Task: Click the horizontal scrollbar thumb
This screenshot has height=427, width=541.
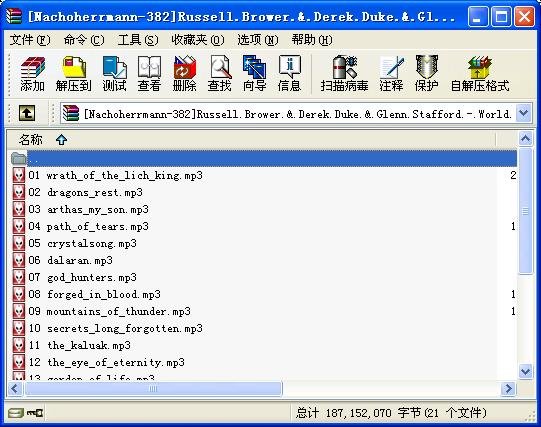Action: 153,389
